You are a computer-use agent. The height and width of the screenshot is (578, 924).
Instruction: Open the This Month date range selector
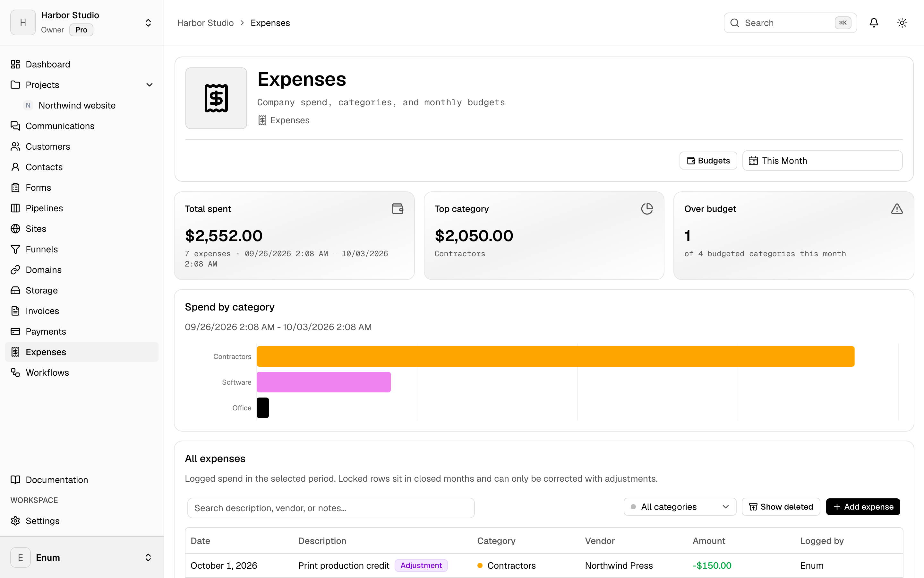coord(822,161)
